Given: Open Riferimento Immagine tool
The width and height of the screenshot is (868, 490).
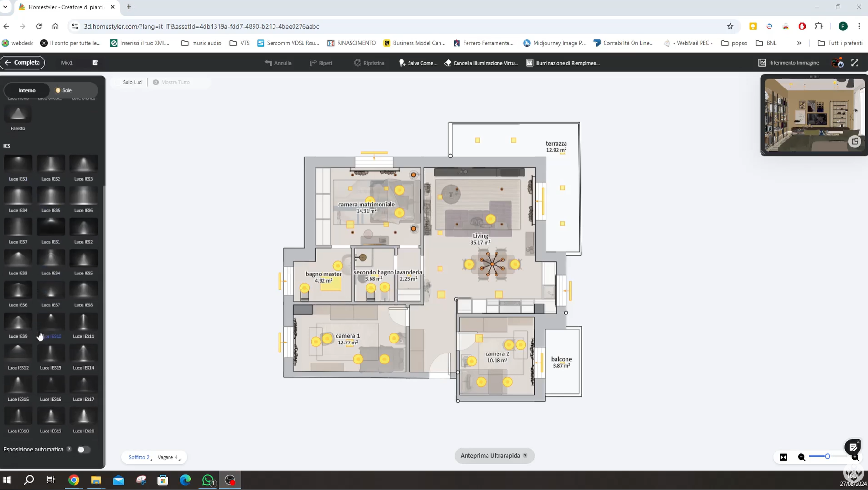Looking at the screenshot, I should point(789,63).
